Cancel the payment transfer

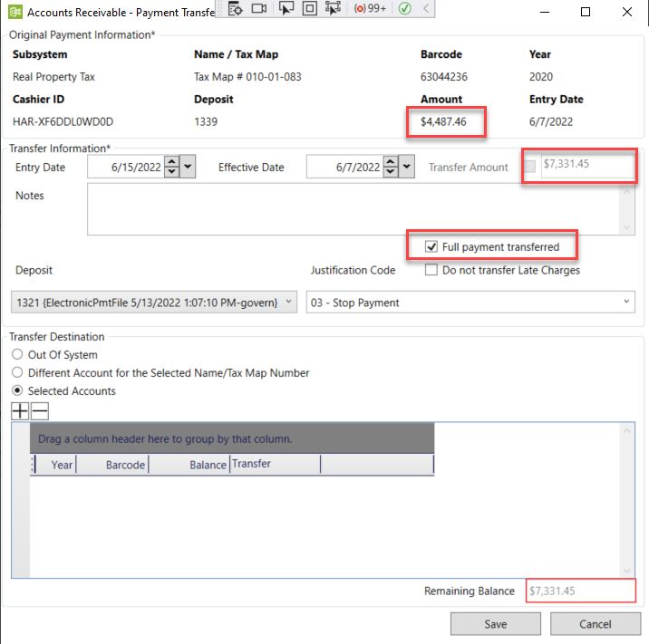pos(595,624)
